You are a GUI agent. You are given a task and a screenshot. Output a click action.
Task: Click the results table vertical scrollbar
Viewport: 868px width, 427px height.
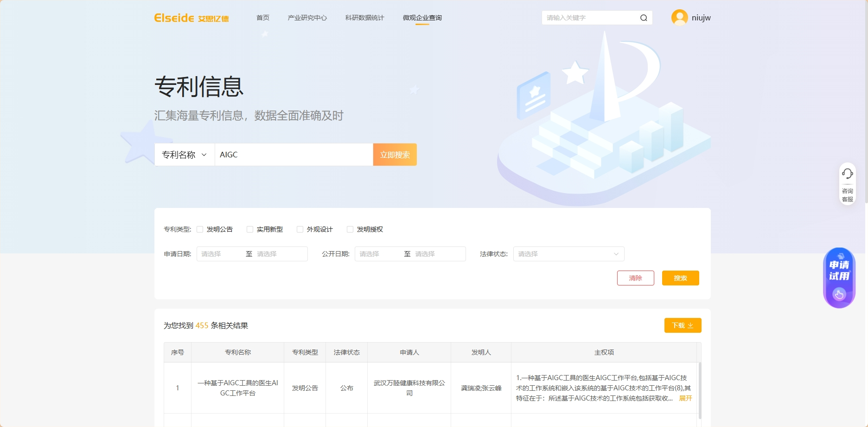point(700,391)
